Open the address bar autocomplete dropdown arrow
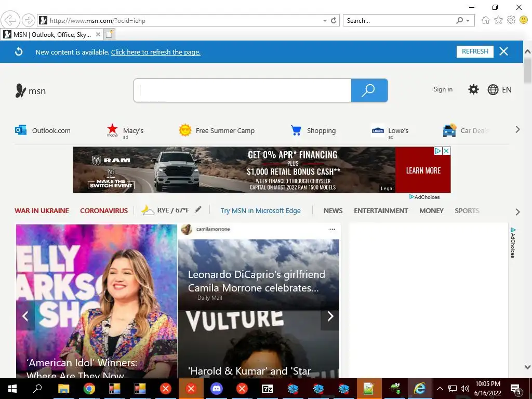Image resolution: width=532 pixels, height=399 pixels. 325,21
